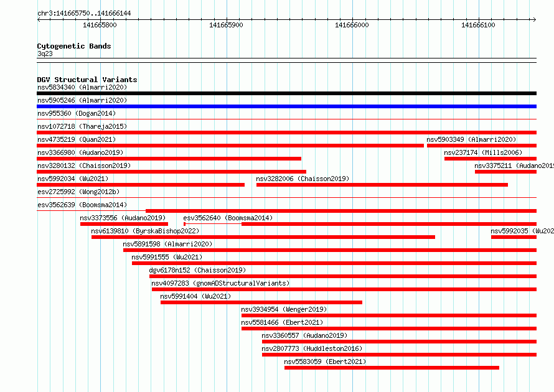
Task: Click ruler position 141665900
Action: [x=226, y=25]
